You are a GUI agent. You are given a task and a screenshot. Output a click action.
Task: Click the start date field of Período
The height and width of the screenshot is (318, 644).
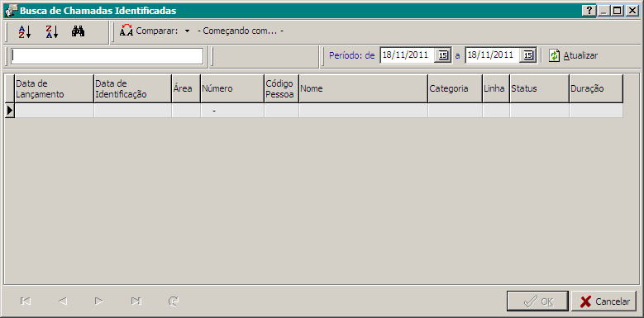[408, 55]
